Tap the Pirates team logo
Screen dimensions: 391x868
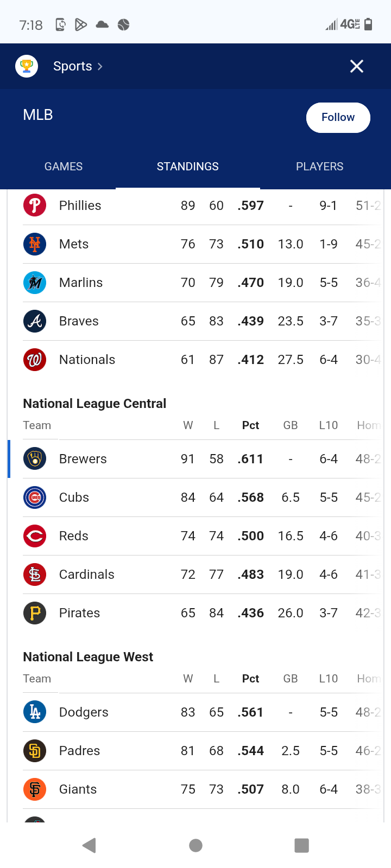35,613
